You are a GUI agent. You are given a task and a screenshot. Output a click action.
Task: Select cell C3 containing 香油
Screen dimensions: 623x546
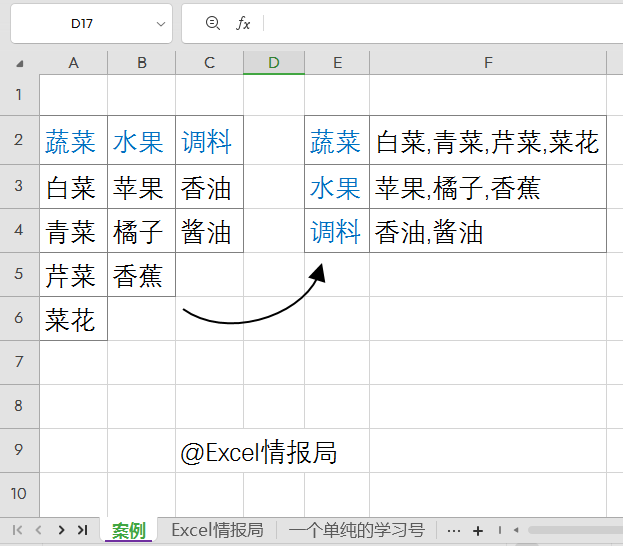pyautogui.click(x=209, y=186)
